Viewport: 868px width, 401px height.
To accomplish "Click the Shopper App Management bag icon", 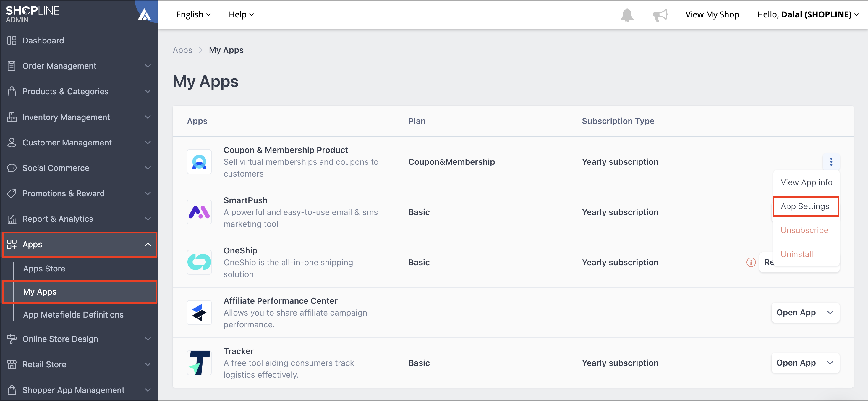I will coord(12,390).
